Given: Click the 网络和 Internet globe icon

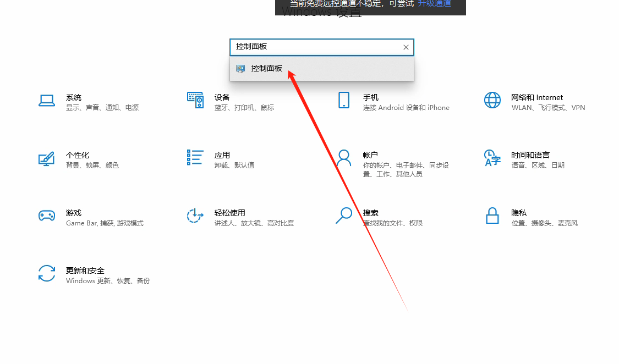Looking at the screenshot, I should coord(492,100).
